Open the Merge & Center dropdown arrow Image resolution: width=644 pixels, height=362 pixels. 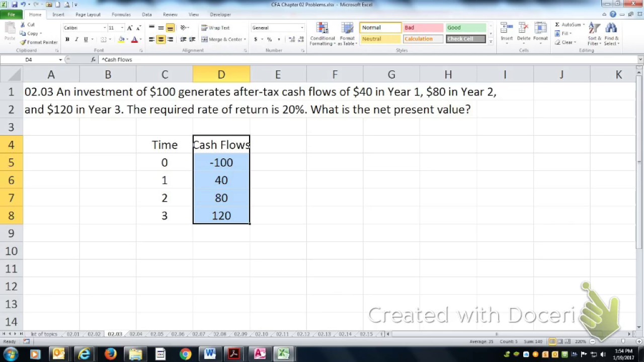[x=245, y=39]
